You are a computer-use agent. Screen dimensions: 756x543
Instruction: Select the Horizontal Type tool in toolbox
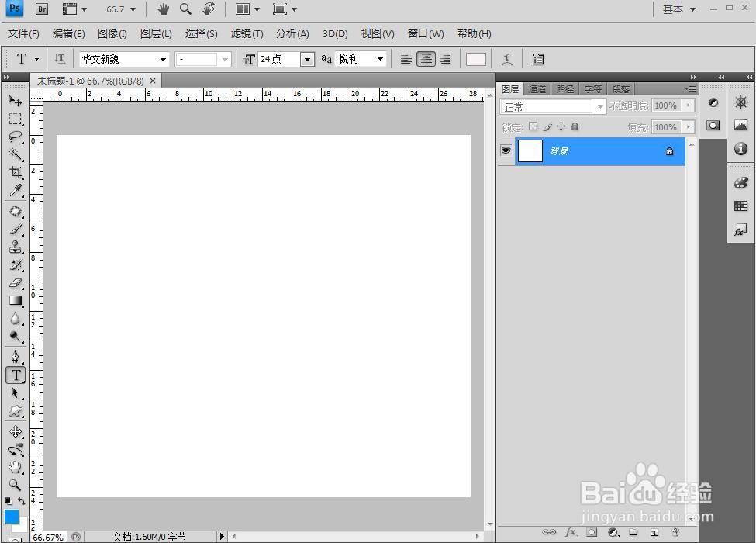click(x=16, y=375)
